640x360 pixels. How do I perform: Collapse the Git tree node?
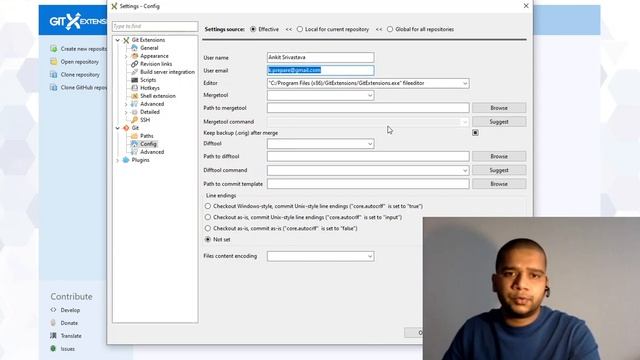(x=118, y=128)
